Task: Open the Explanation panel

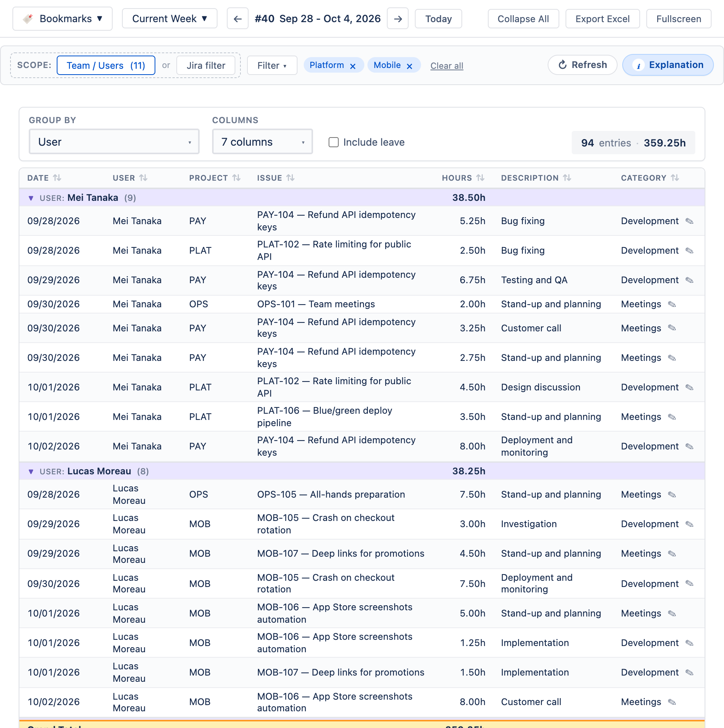Action: coord(668,65)
